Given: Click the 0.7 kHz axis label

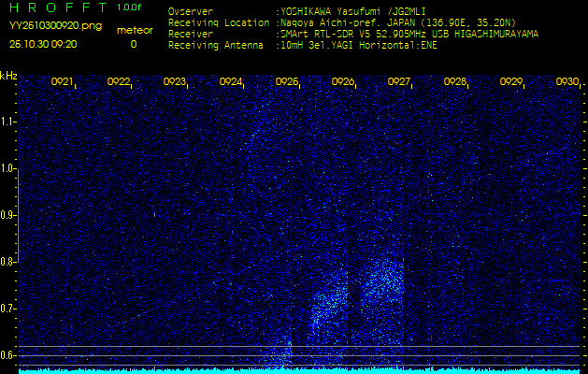Looking at the screenshot, I should pos(7,309).
